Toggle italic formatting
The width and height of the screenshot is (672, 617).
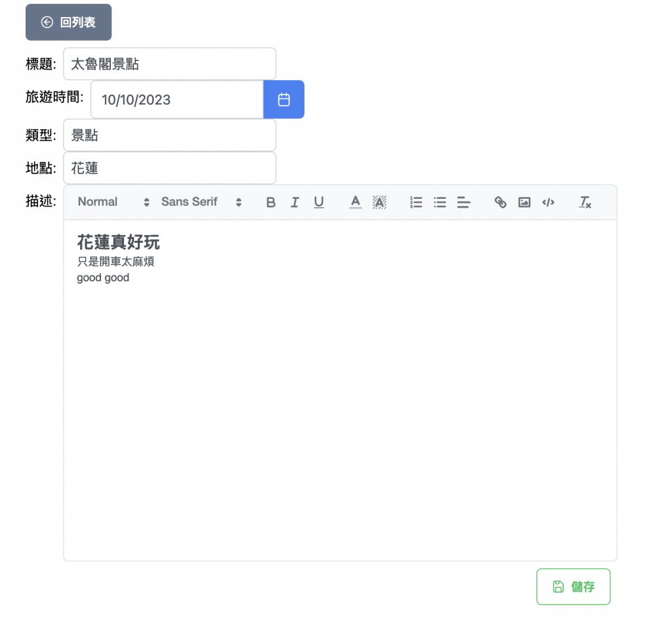point(295,202)
